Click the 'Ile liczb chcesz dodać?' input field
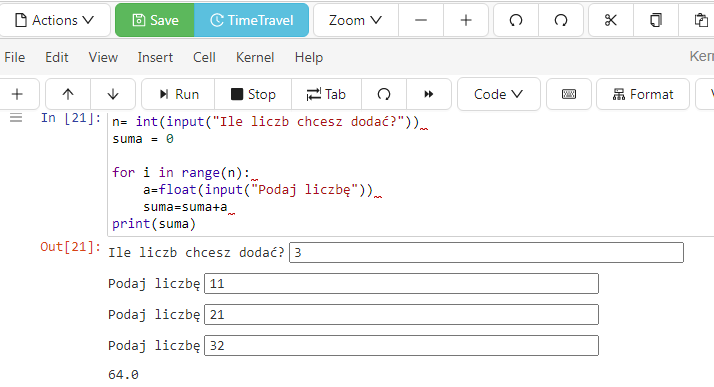Viewport: 714px width, 387px height. point(486,253)
